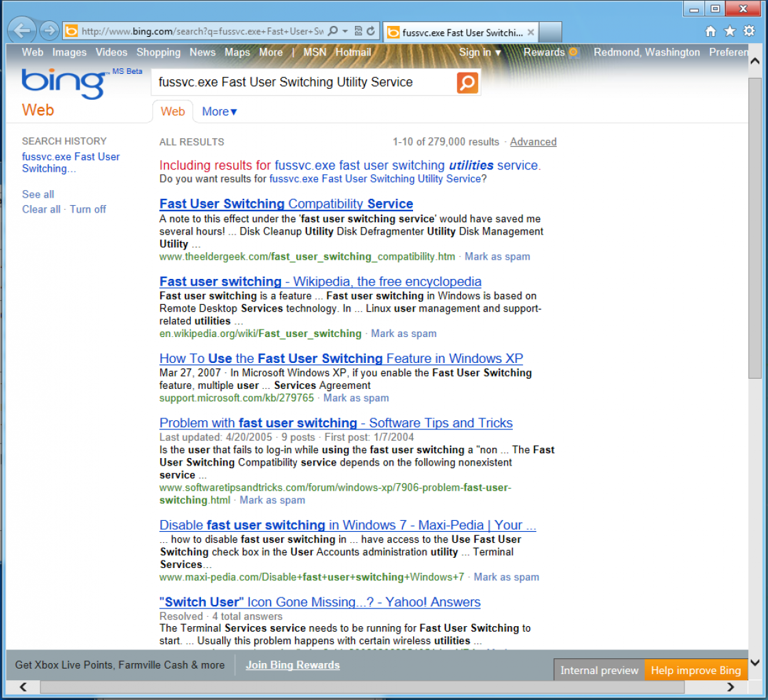768x700 pixels.
Task: Click the Refresh page icon
Action: tap(371, 31)
